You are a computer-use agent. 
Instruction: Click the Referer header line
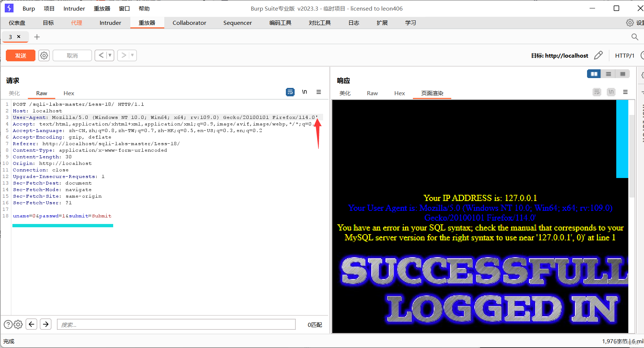tap(96, 144)
